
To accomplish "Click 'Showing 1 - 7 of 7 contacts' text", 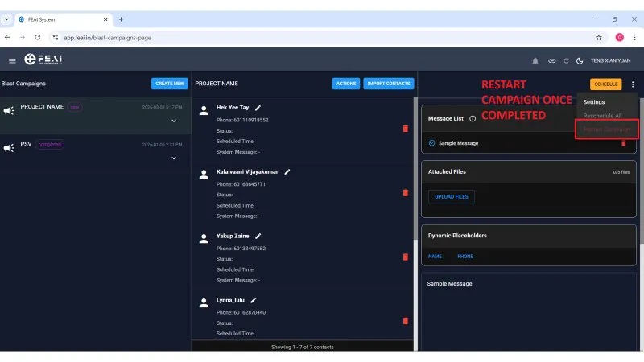I will click(x=303, y=347).
